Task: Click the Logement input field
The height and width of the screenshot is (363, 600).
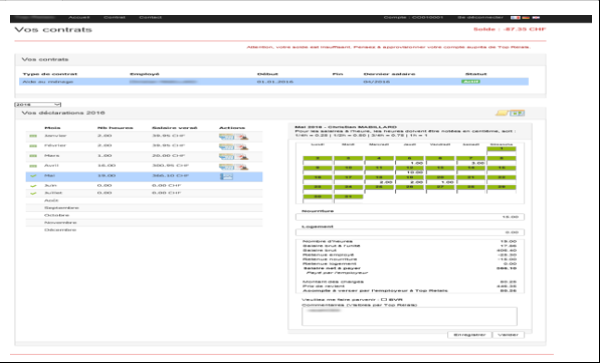Action: 410,232
